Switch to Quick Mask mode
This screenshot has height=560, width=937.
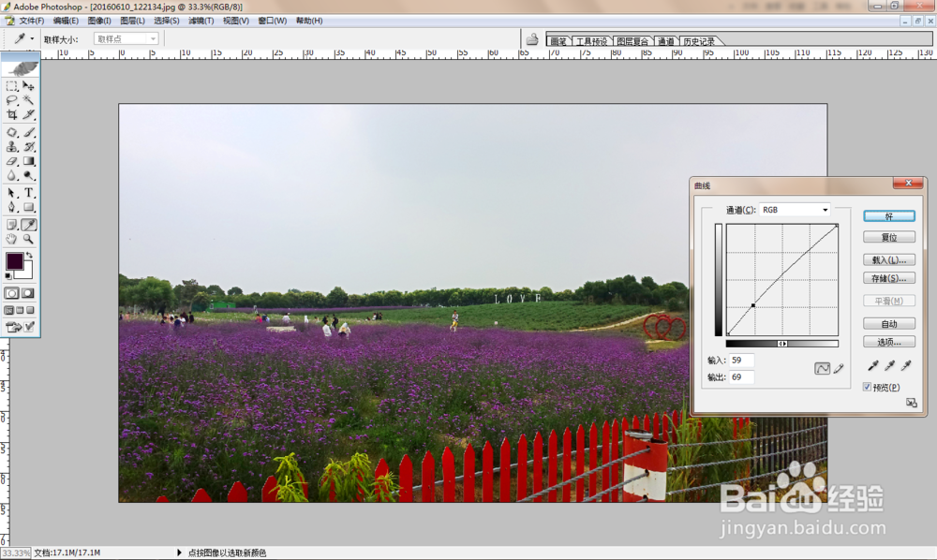29,293
